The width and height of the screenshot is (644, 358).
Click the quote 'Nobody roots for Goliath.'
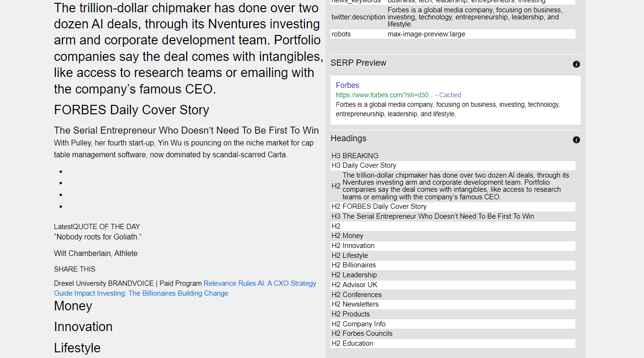click(x=98, y=237)
